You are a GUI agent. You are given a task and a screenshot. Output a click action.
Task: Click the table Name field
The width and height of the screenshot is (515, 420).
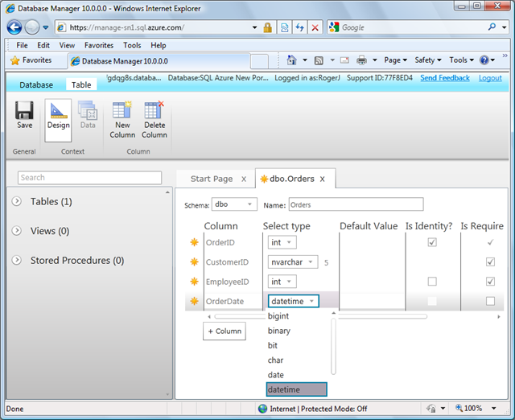click(356, 204)
